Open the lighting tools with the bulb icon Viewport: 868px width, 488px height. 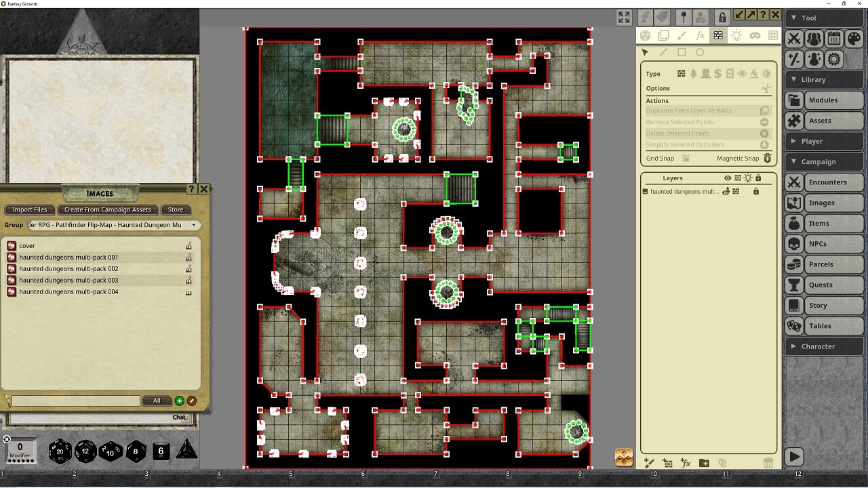pos(737,35)
